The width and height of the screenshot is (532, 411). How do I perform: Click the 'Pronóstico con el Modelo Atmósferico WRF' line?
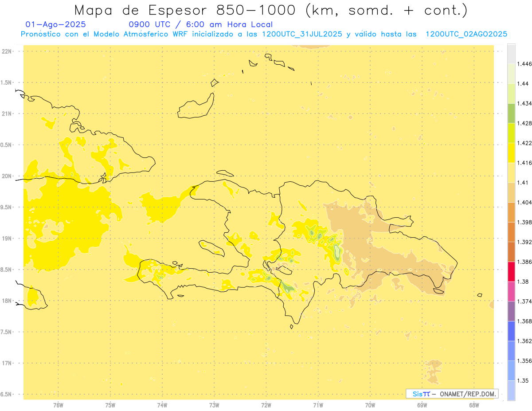(263, 34)
